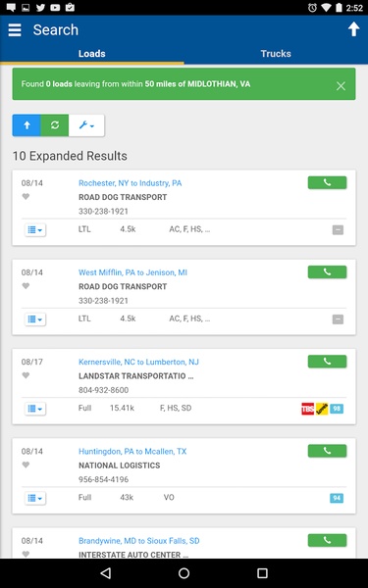Select the Loads tab
Viewport: 368px width, 588px height.
[92, 54]
